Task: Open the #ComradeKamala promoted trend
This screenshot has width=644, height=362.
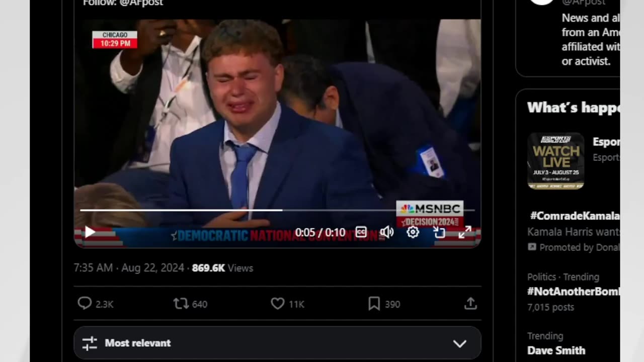Action: tap(575, 216)
